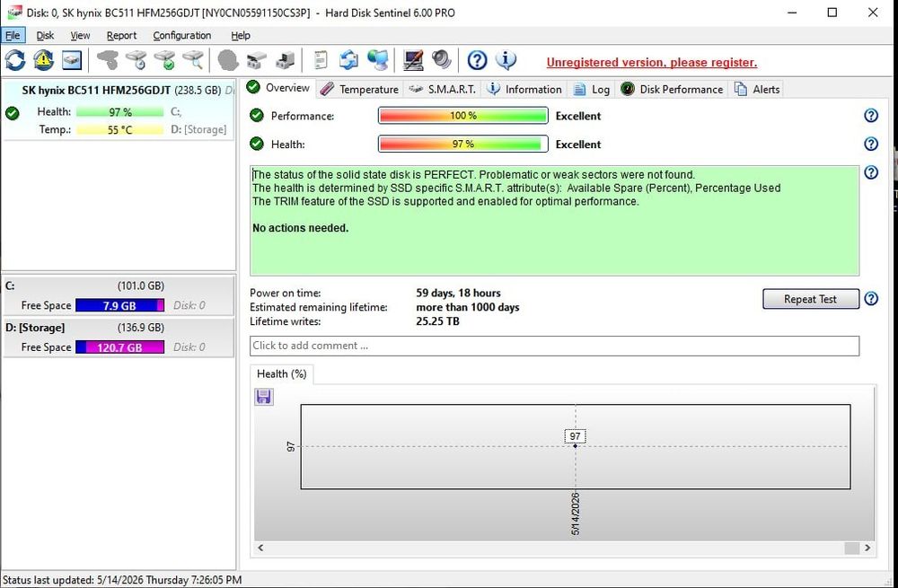
Task: Open the Disk menu
Action: coord(45,36)
